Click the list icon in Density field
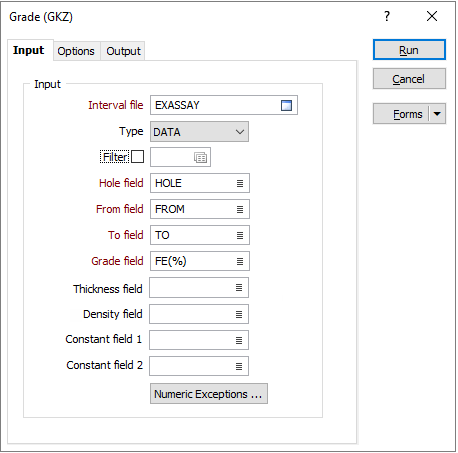Screen dimensions: 458x453 pos(239,314)
